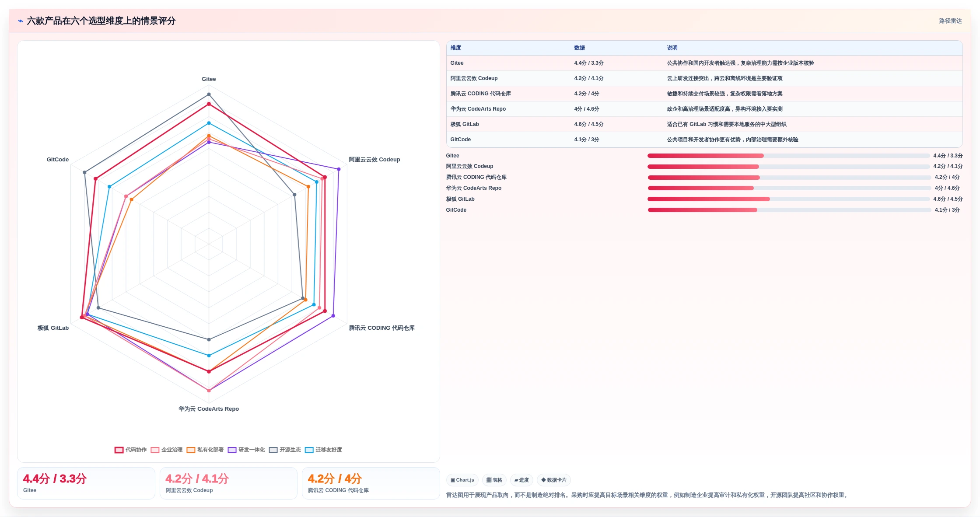Select the Gitee table row name
Screen dimensions: 980x517
[457, 63]
